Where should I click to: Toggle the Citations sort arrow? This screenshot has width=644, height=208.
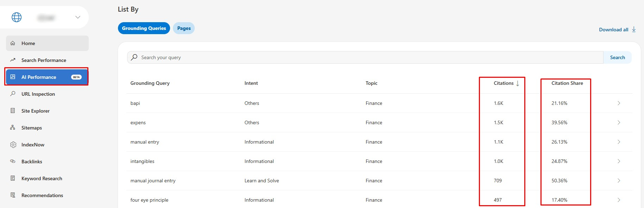point(518,83)
